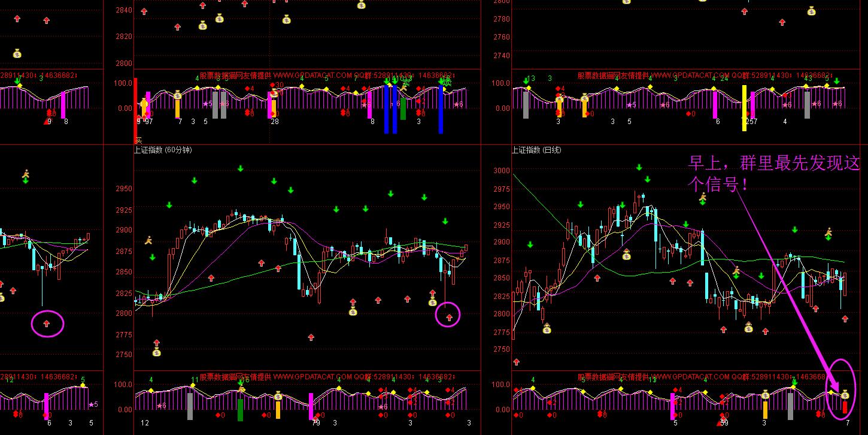The height and width of the screenshot is (435, 868).
Task: Click the 2820 price label in the top middle chart
Action: tap(123, 37)
